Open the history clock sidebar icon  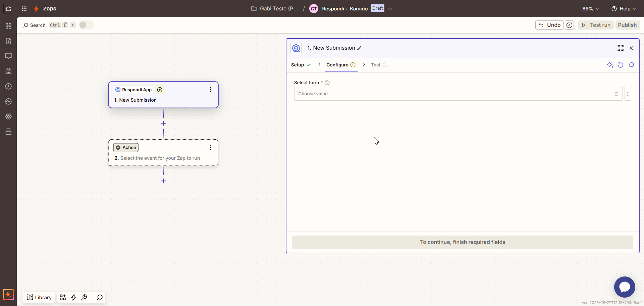[8, 86]
